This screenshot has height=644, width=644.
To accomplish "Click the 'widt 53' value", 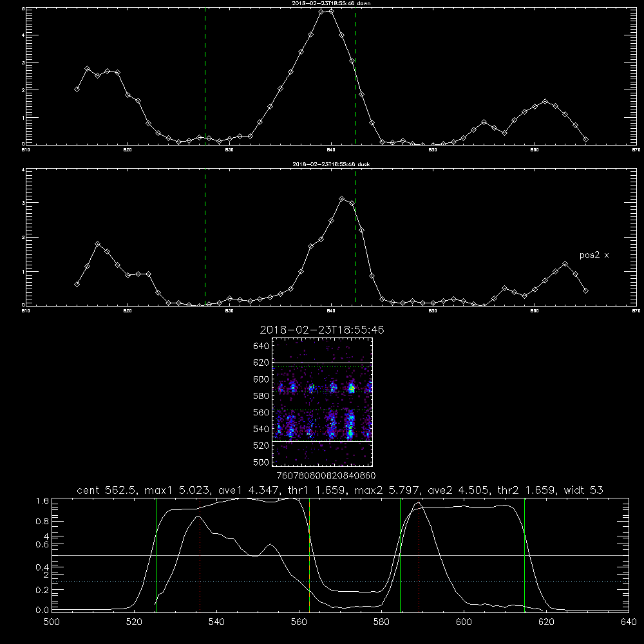I will click(583, 490).
